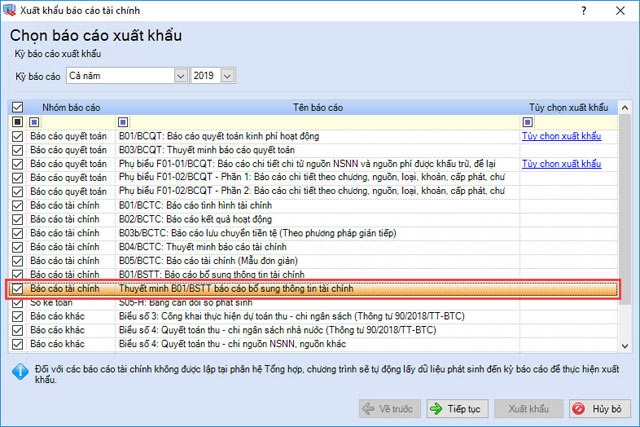Select row 'Biểu số 4: Quyết toán thu - chi nguồn NSNN'
The image size is (640, 427).
click(313, 345)
